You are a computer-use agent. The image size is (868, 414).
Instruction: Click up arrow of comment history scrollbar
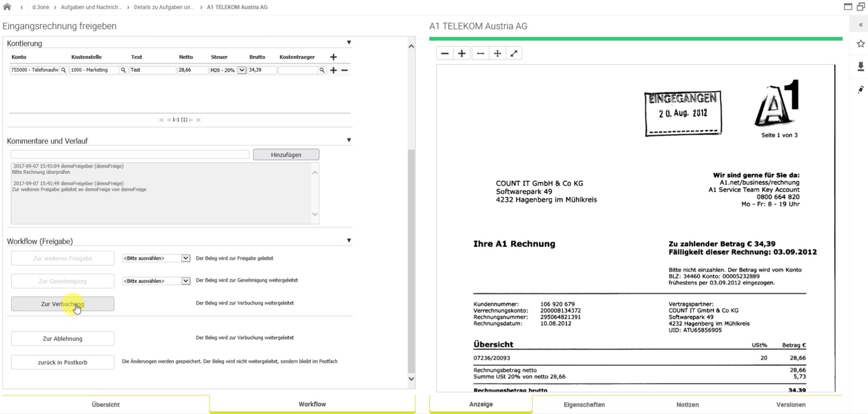tap(315, 173)
